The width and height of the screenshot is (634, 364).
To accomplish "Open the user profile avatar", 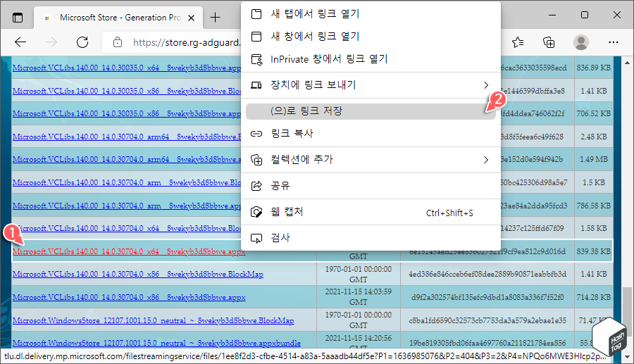I will pos(581,42).
